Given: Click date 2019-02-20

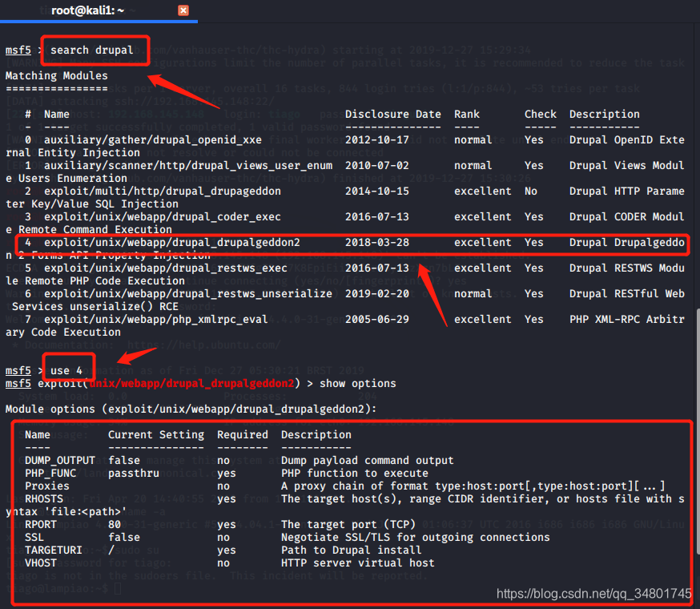Looking at the screenshot, I should [377, 293].
